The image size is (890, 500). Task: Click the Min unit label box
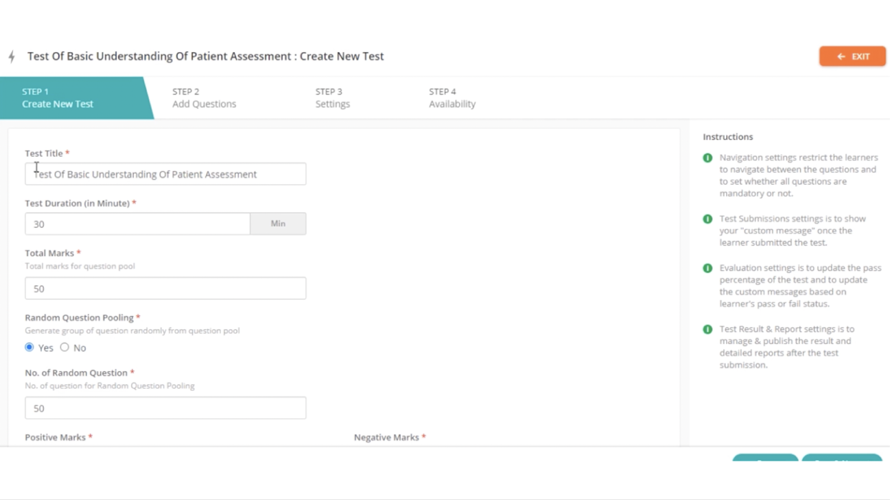(278, 224)
